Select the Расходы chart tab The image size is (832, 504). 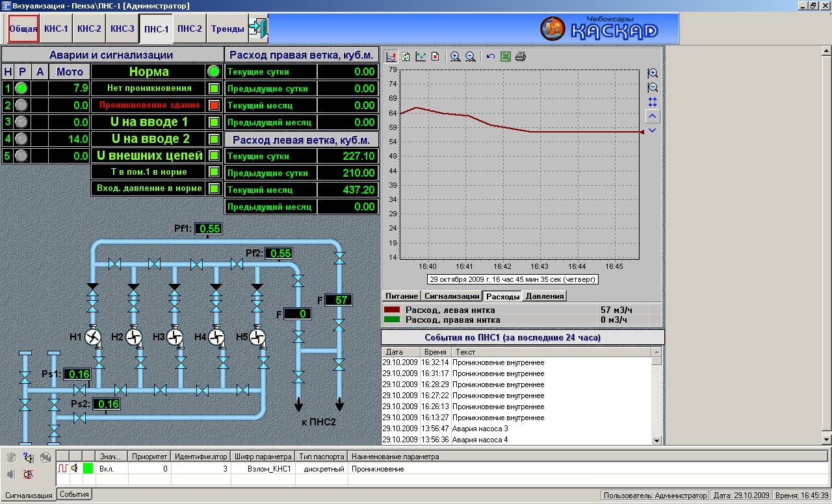(x=502, y=296)
